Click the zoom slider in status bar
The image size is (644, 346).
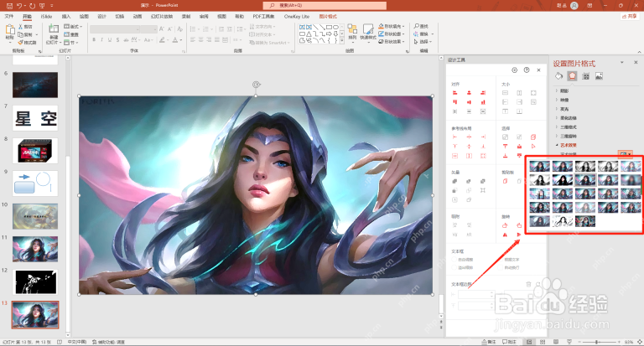point(601,342)
